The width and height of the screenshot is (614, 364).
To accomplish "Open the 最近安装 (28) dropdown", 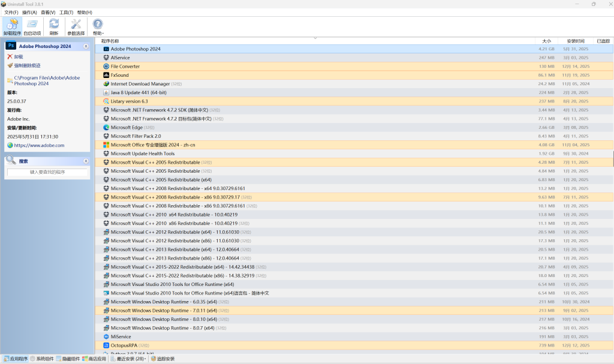I will click(128, 359).
